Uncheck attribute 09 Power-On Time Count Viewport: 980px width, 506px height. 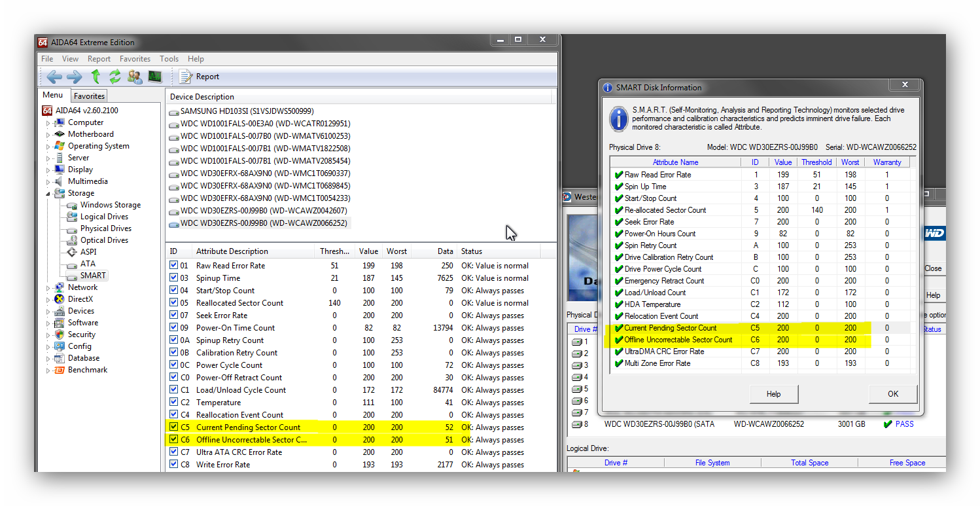coord(173,327)
